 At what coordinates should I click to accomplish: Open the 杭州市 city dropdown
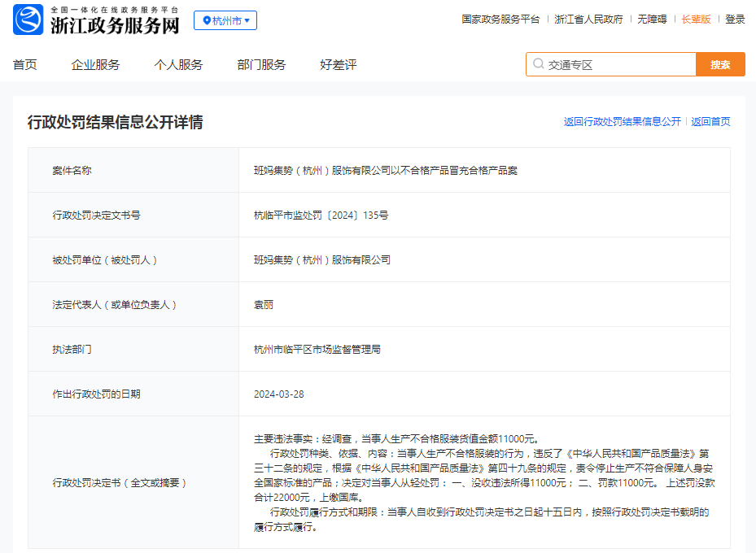tap(225, 20)
